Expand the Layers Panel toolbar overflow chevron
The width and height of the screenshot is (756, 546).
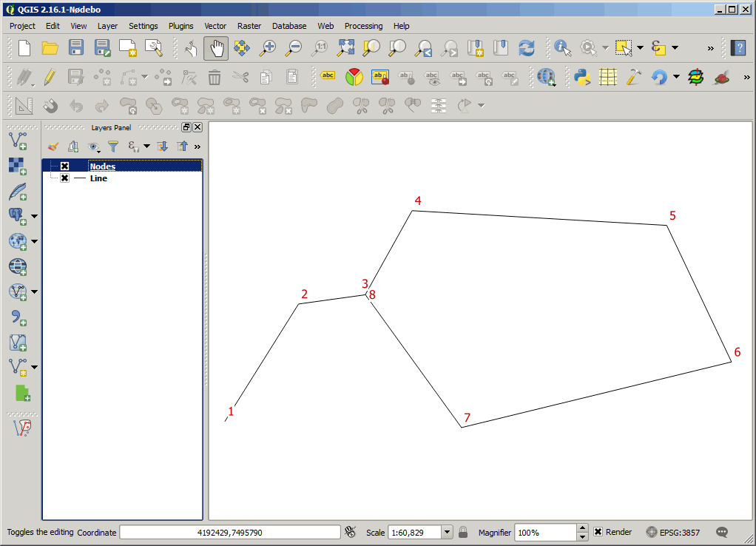198,146
